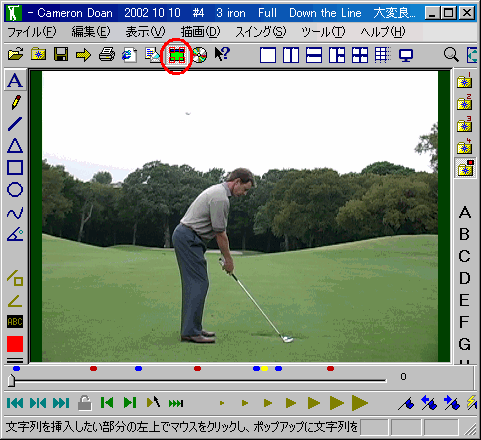Viewport: 481px width, 440px height.
Task: Select the triangle drawing tool
Action: point(15,146)
